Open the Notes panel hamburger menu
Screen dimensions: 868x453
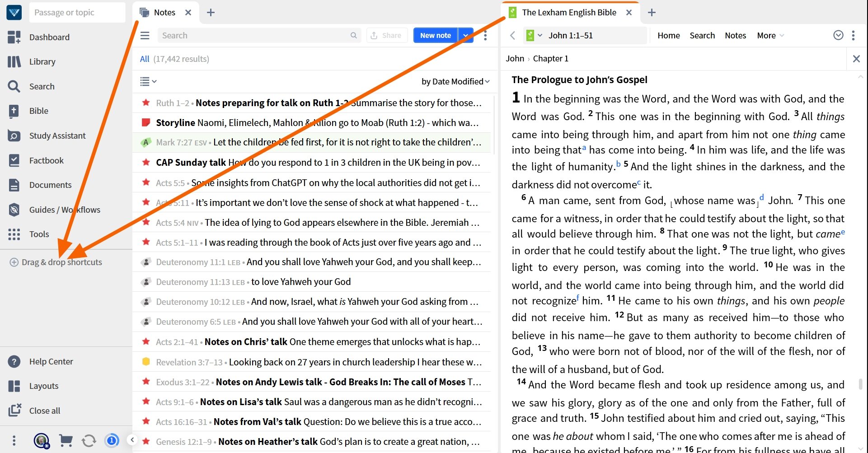click(145, 35)
